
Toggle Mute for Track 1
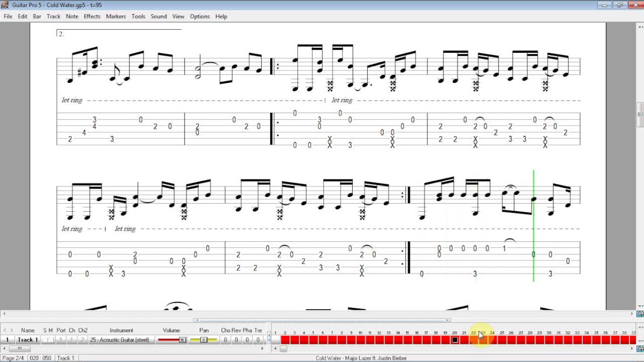(51, 340)
